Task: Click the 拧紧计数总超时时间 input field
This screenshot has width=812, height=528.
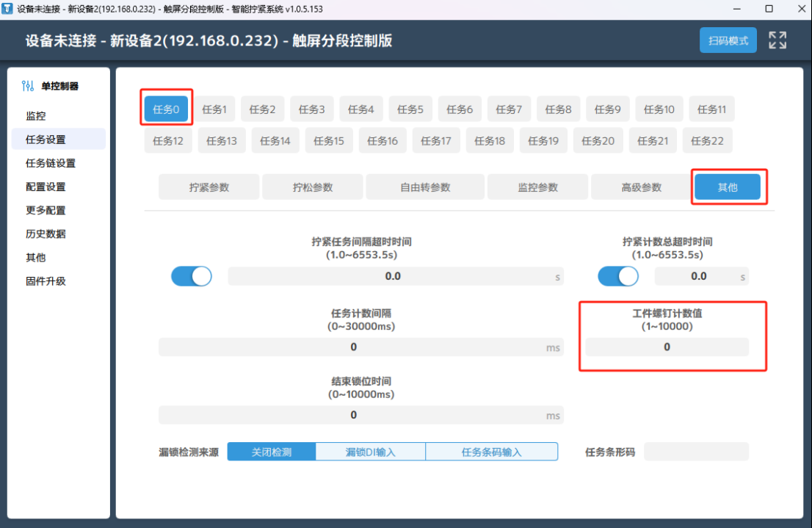Action: (x=702, y=276)
